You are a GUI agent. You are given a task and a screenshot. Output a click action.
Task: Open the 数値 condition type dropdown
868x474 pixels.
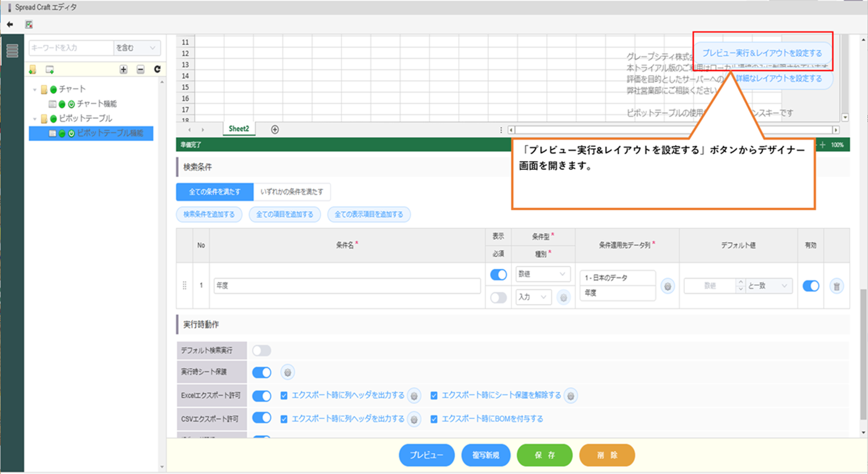click(542, 274)
